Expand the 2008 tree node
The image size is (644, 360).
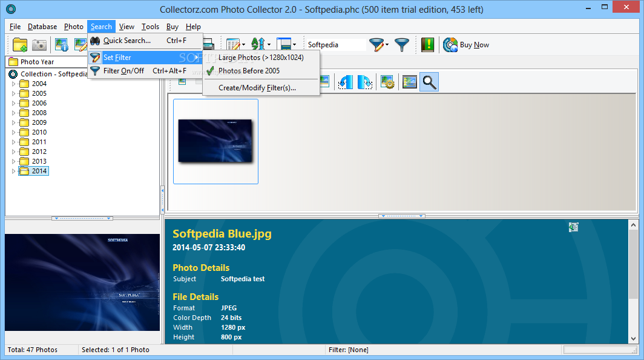(x=13, y=113)
